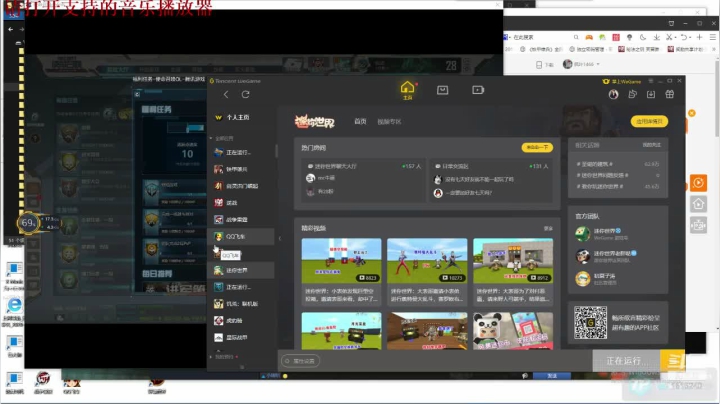Select 个人主页 in WeGame sidebar
This screenshot has width=720, height=404.
(x=238, y=118)
